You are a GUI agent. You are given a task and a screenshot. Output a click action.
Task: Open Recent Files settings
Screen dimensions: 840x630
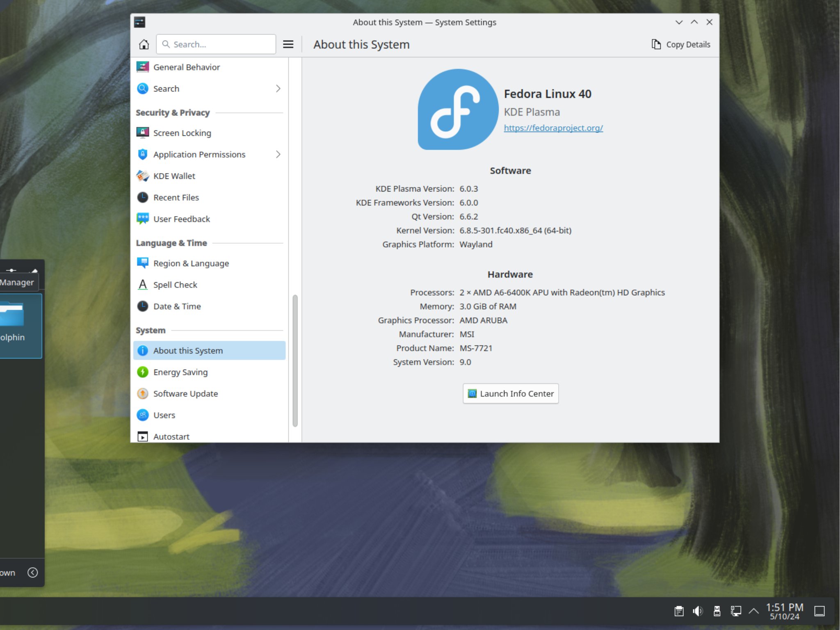pyautogui.click(x=210, y=197)
